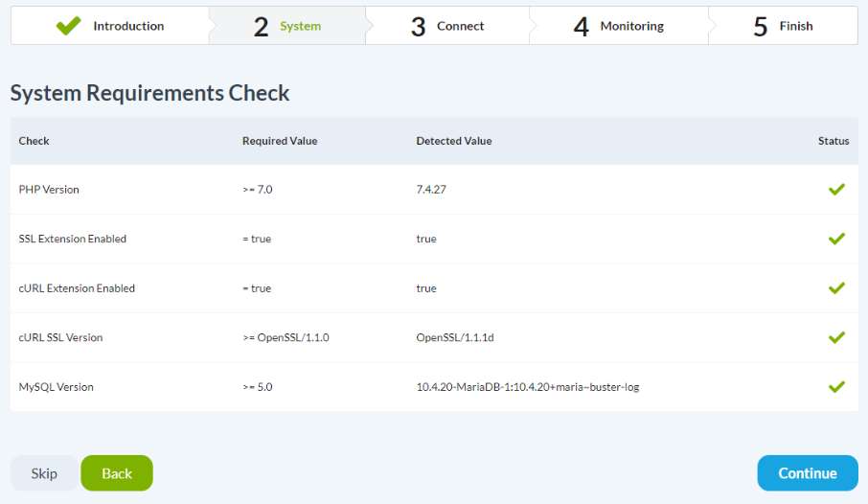Screen dimensions: 868x504
Task: Jump to the Connect step
Action: coord(447,26)
